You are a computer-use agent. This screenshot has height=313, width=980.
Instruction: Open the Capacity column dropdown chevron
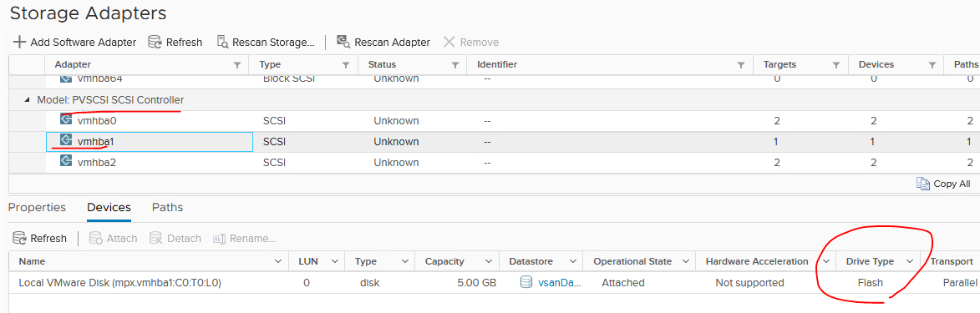click(485, 261)
